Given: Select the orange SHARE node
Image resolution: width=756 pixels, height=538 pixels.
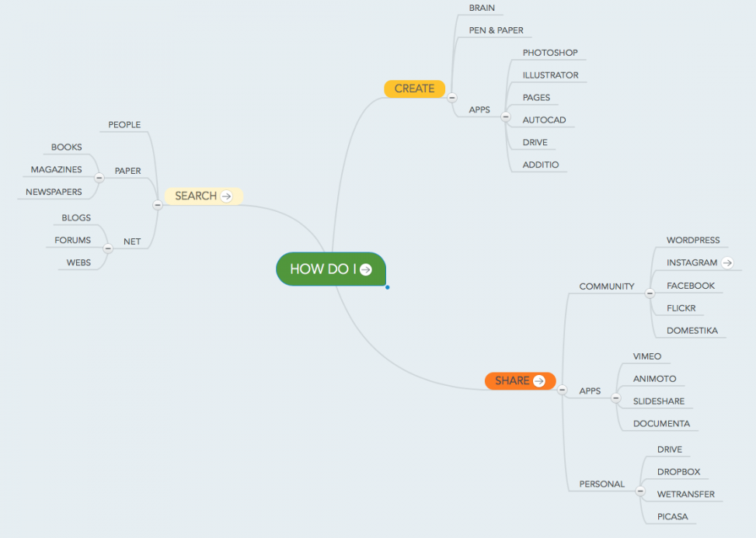Looking at the screenshot, I should pyautogui.click(x=512, y=381).
